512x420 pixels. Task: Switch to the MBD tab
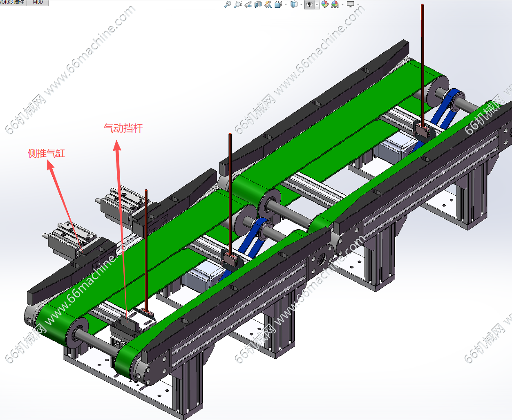(38, 2)
